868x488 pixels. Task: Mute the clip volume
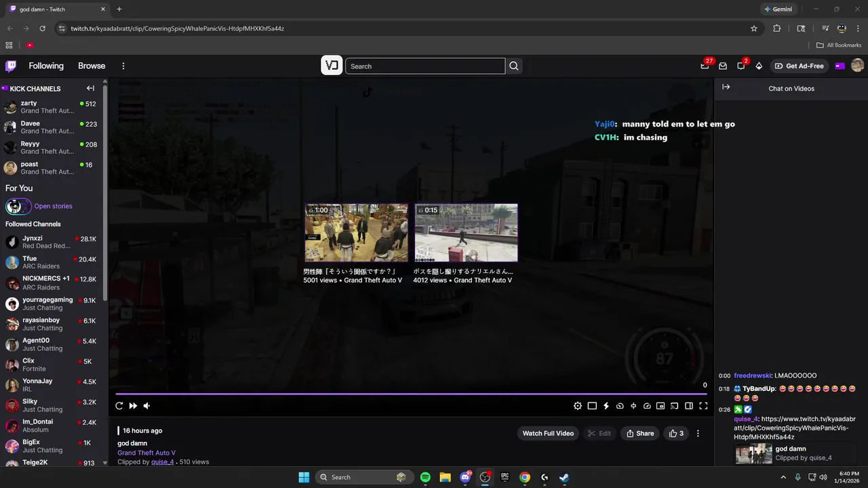tap(146, 406)
